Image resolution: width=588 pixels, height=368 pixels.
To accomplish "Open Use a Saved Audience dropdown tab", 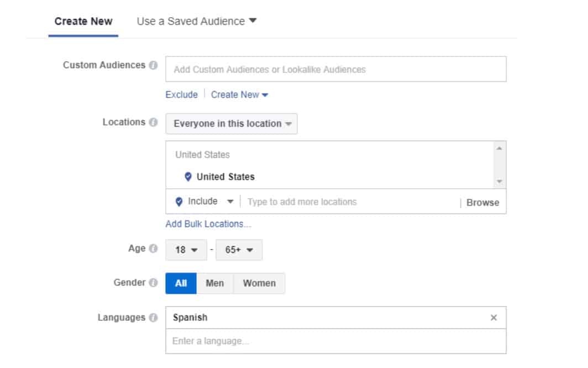I will click(197, 21).
